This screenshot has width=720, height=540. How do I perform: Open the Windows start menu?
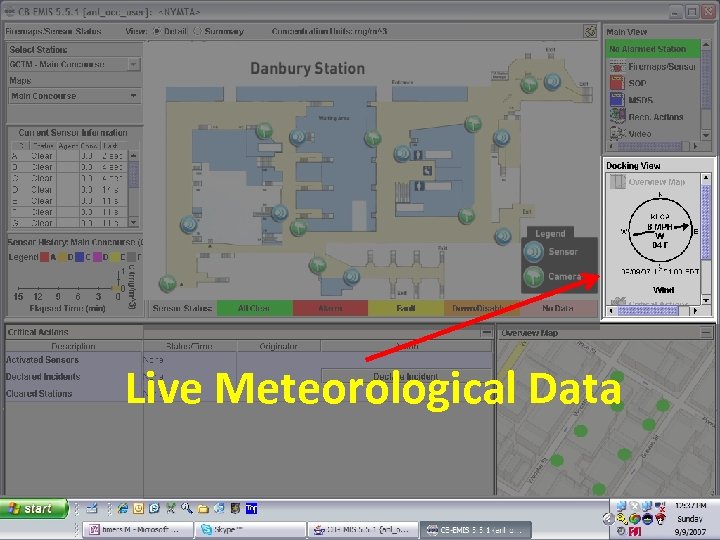(33, 508)
